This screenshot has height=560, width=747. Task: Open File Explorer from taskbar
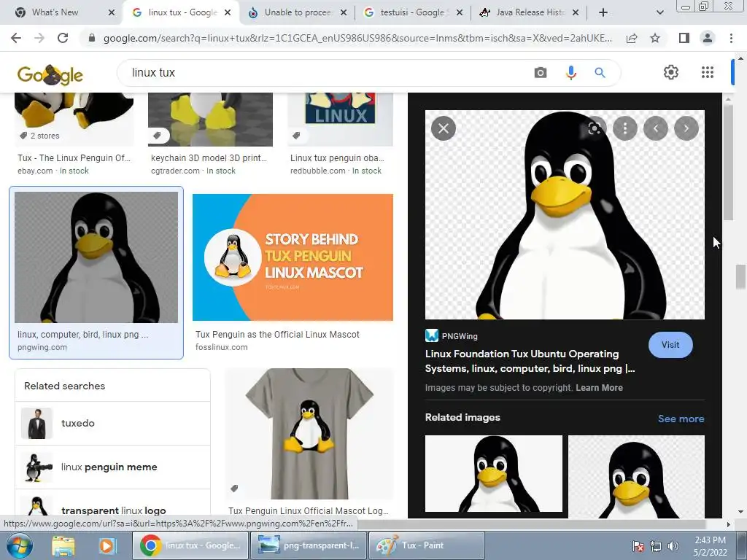63,545
